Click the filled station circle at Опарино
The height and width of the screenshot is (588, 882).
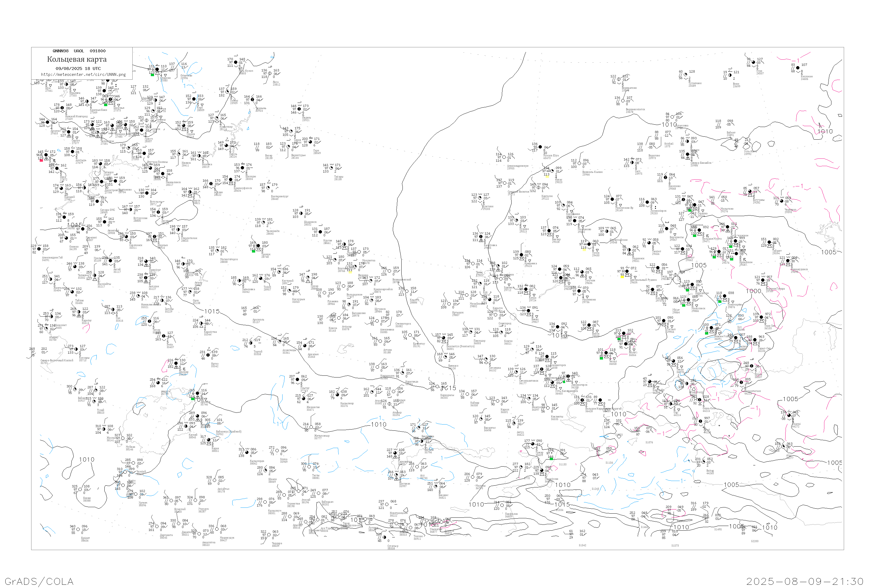point(158,69)
